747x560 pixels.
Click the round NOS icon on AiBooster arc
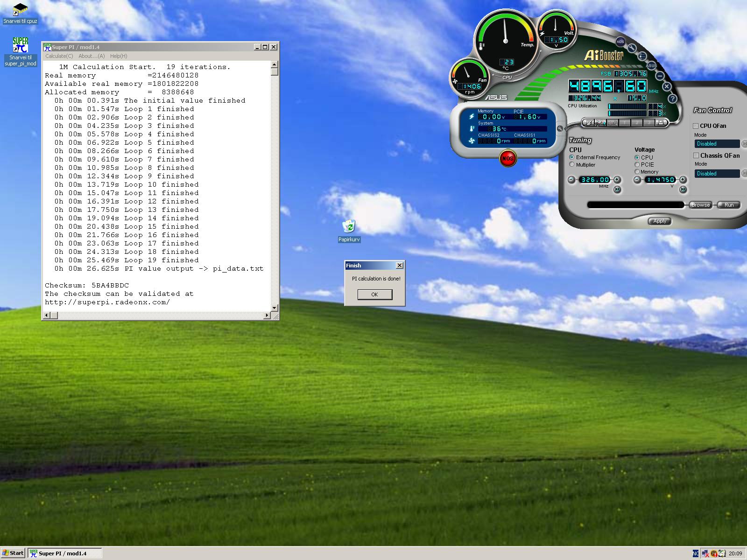click(620, 42)
